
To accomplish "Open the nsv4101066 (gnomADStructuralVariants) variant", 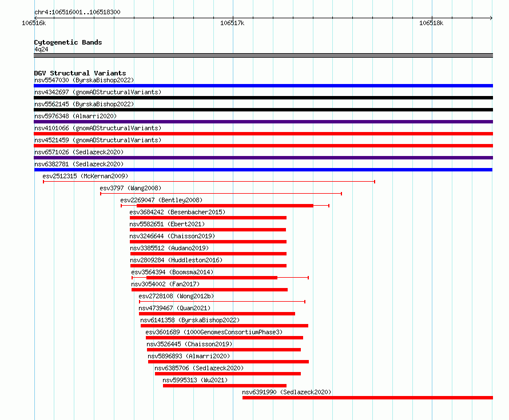I will pyautogui.click(x=98, y=128).
